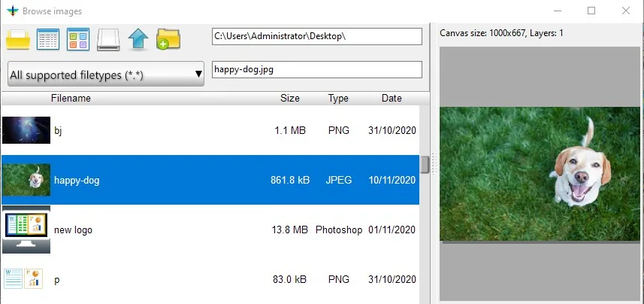Click the filename text happy-dog
Screen dimensions: 644x304
point(77,180)
